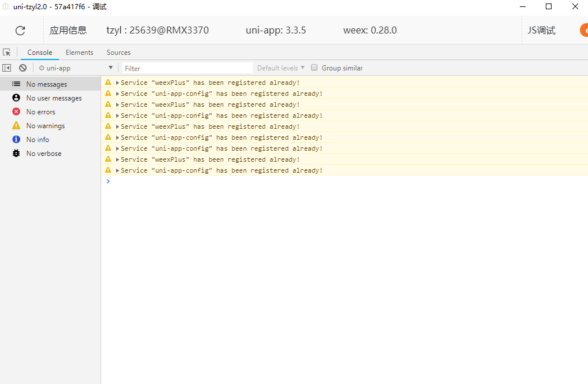Activate the inspect element picker icon
Image resolution: width=588 pixels, height=384 pixels.
[x=7, y=53]
